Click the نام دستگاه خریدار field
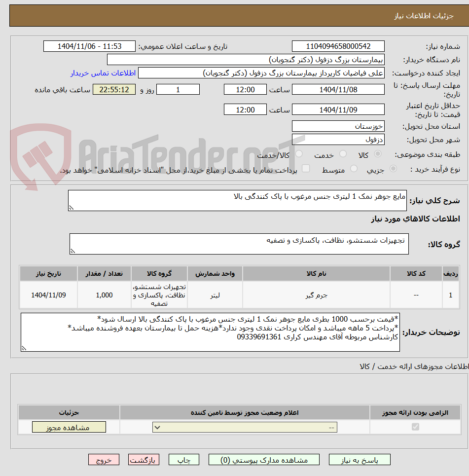 (x=246, y=60)
